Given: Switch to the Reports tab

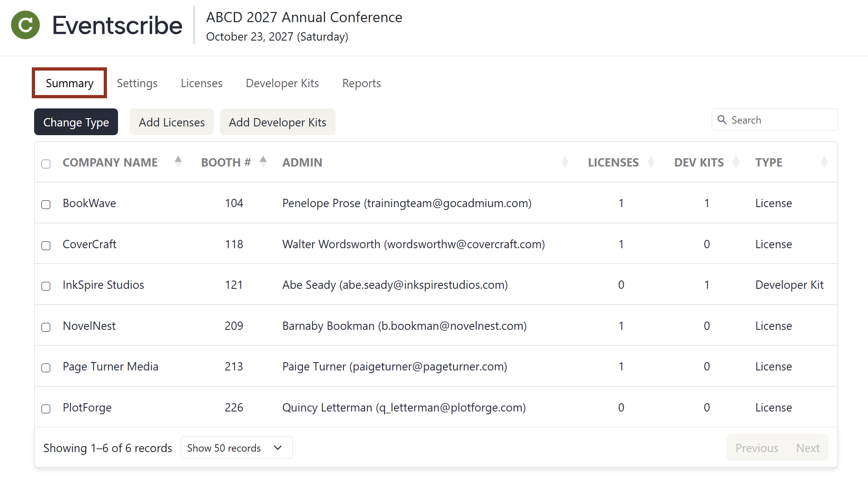Looking at the screenshot, I should tap(361, 83).
